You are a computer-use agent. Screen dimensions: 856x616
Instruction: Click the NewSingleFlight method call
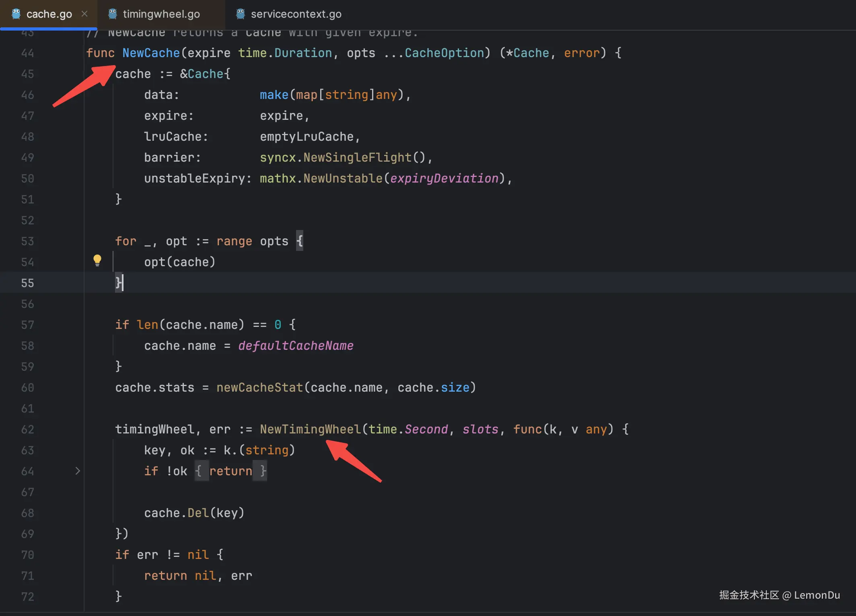[357, 157]
